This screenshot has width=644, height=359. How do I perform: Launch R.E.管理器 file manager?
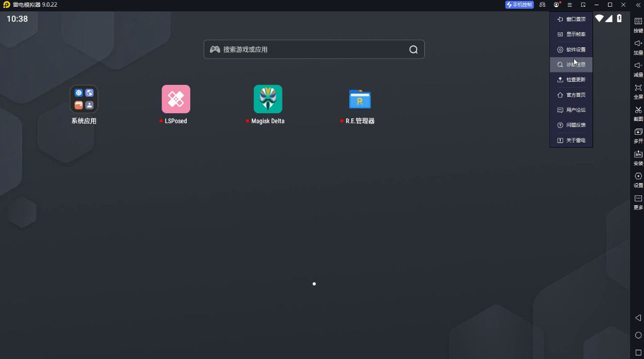coord(360,99)
